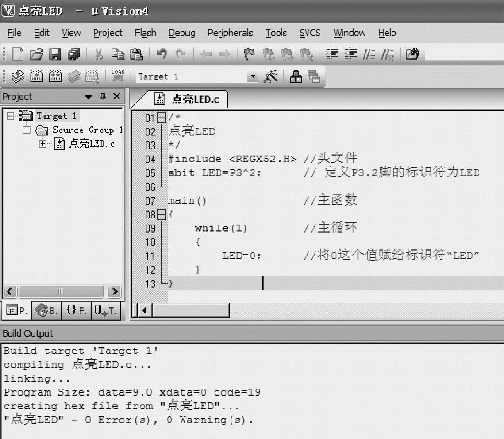Click the 'while(1)' line in the editor
This screenshot has height=439, width=504.
coord(221,228)
